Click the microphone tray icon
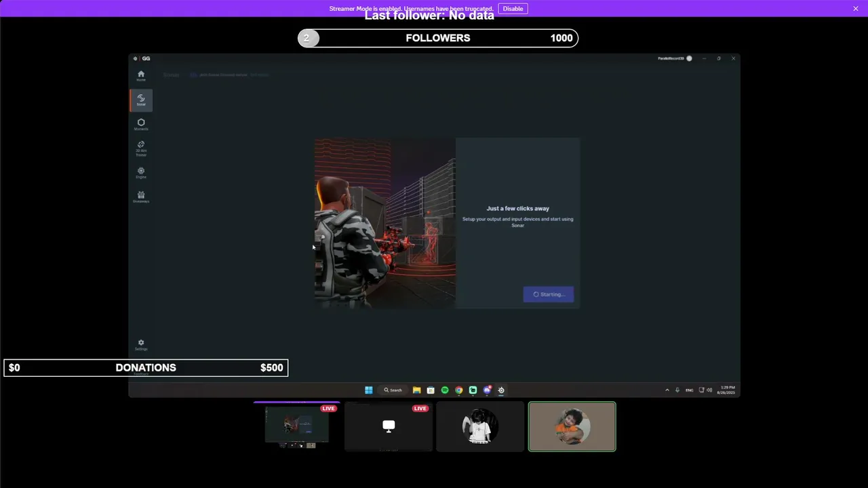 [677, 390]
